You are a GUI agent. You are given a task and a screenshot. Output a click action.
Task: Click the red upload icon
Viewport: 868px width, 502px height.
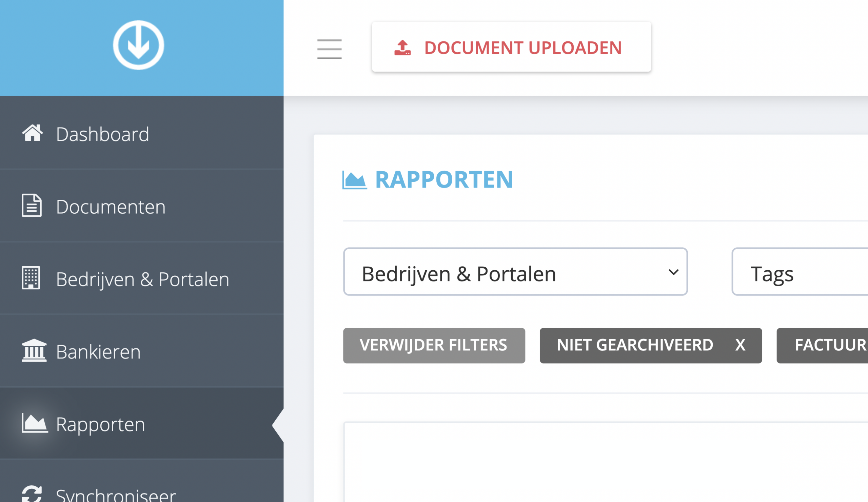[402, 47]
